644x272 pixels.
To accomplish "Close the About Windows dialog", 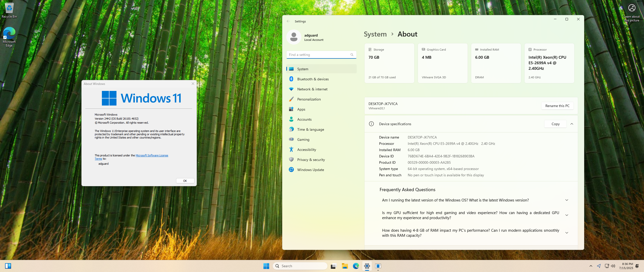I will (193, 84).
